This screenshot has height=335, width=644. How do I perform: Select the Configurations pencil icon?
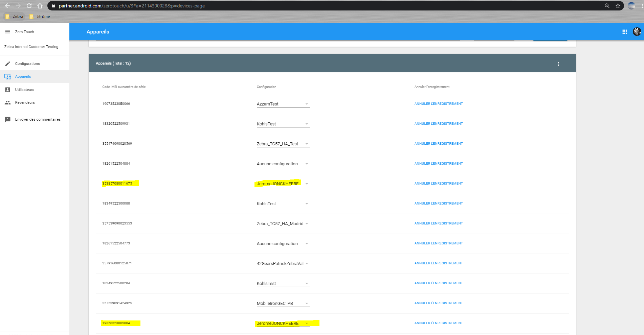point(7,64)
